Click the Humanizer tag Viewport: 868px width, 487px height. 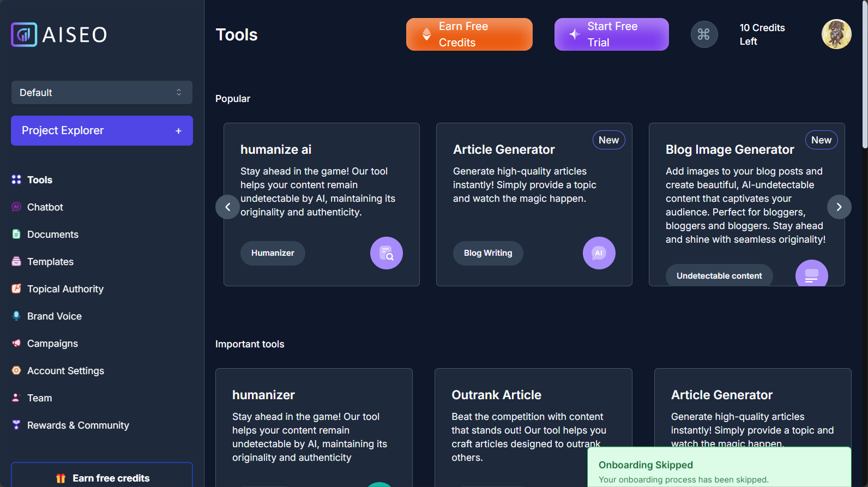273,253
